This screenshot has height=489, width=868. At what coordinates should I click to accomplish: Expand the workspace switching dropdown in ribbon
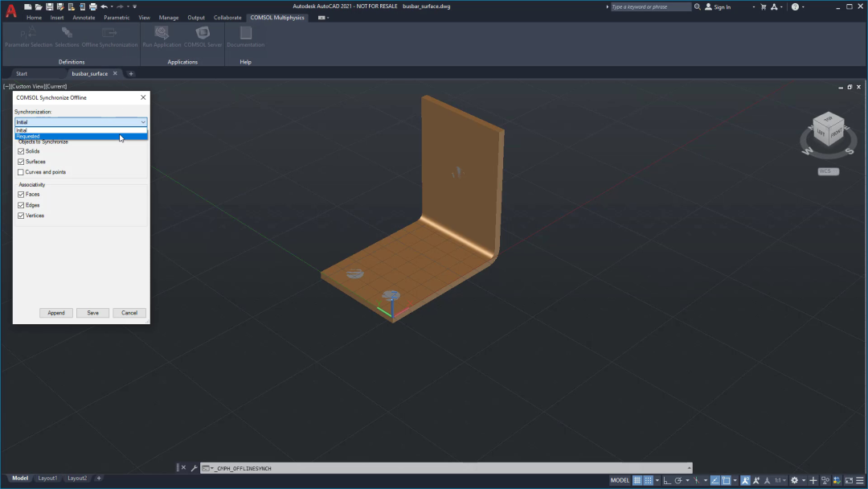[794, 480]
